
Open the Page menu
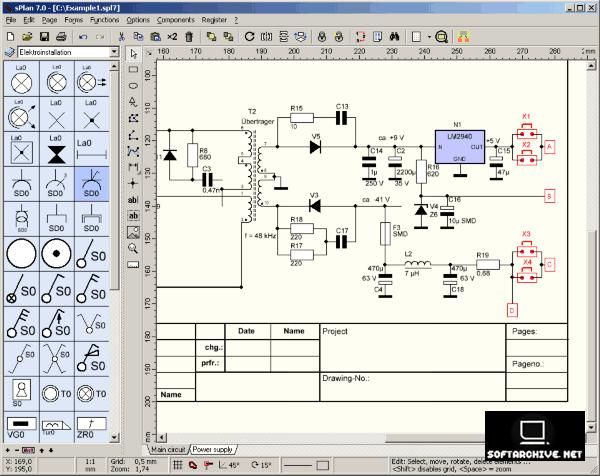pos(49,20)
